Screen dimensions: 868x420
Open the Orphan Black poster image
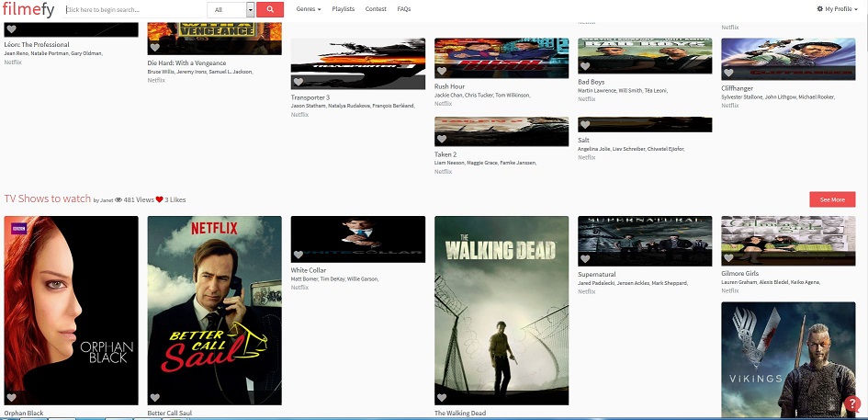pos(71,311)
